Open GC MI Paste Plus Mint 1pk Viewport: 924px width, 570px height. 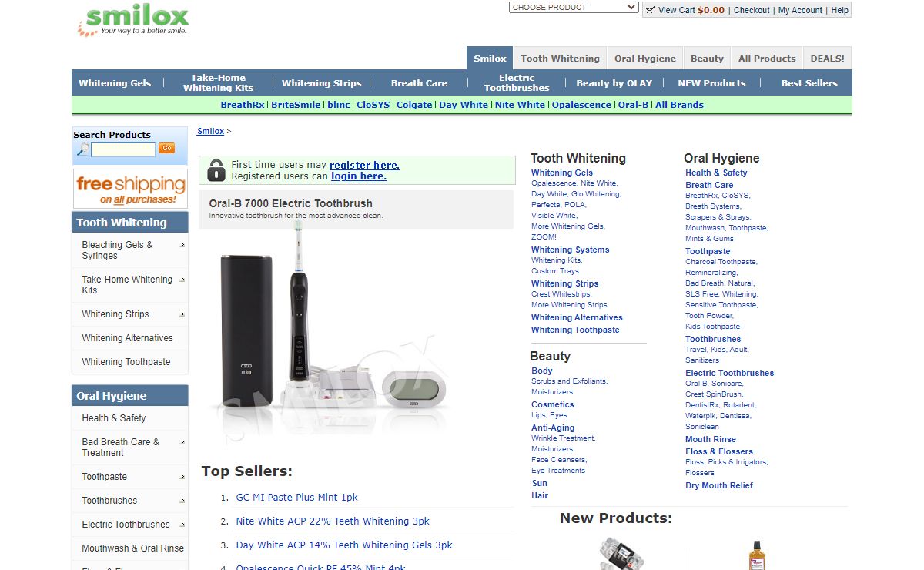click(x=296, y=498)
